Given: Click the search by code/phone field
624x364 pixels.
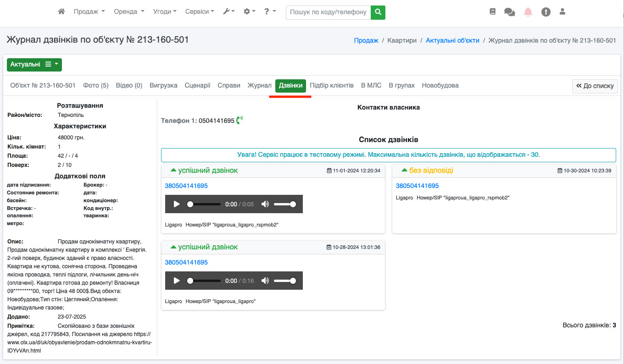Looking at the screenshot, I should (328, 12).
